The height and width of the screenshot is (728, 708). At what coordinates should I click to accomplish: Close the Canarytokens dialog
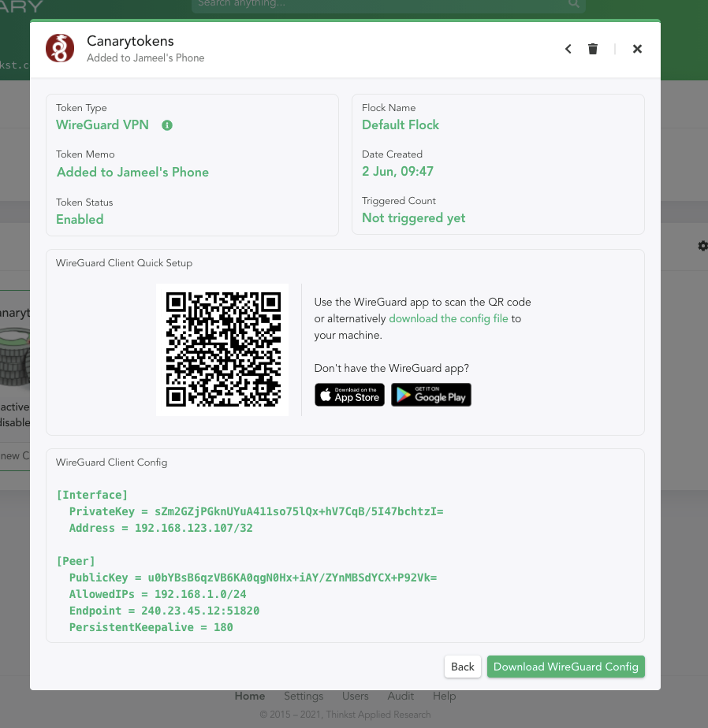pyautogui.click(x=637, y=49)
